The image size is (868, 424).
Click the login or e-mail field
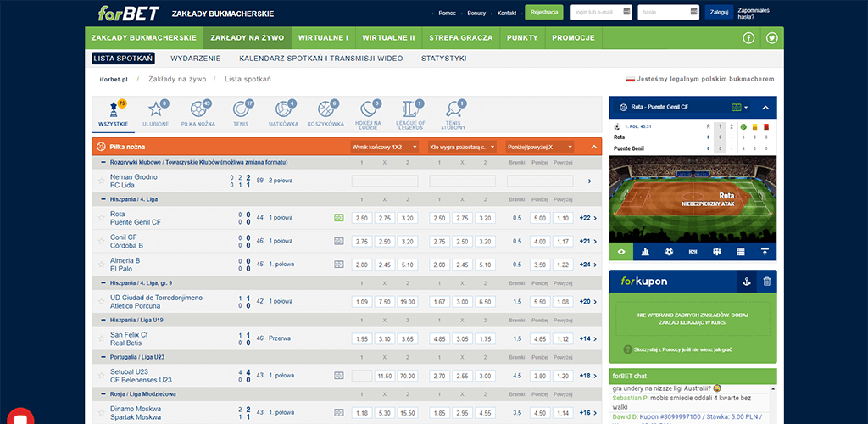coord(601,13)
